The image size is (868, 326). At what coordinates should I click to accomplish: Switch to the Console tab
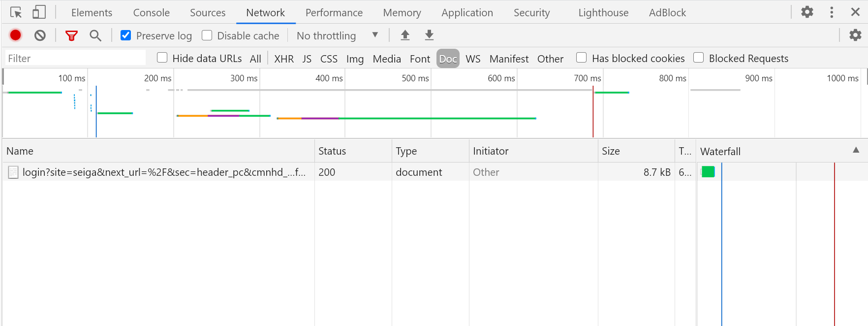(x=151, y=13)
